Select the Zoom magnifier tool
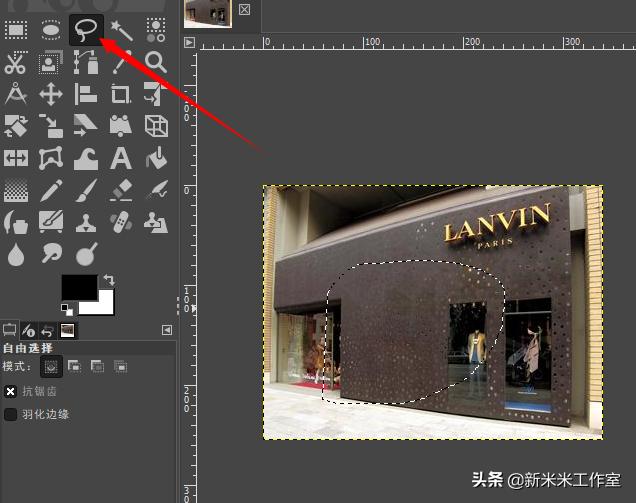The height and width of the screenshot is (503, 636). tap(156, 62)
